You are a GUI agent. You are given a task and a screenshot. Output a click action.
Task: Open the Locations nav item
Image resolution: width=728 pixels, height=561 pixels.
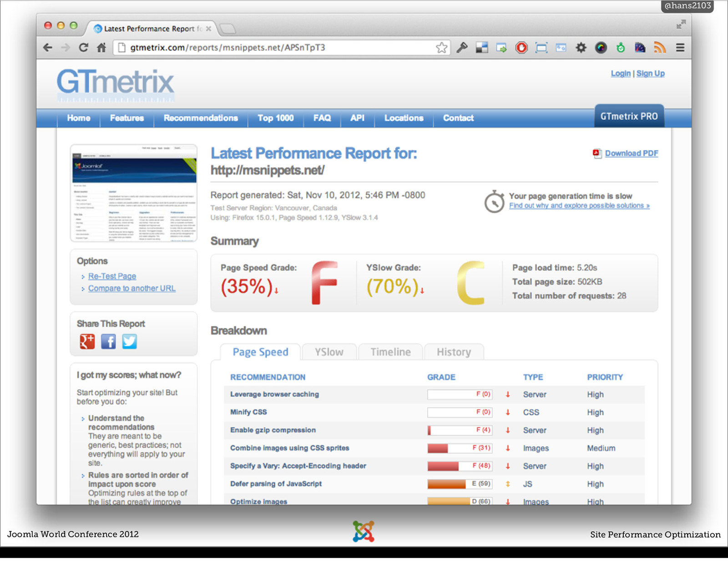click(x=404, y=118)
